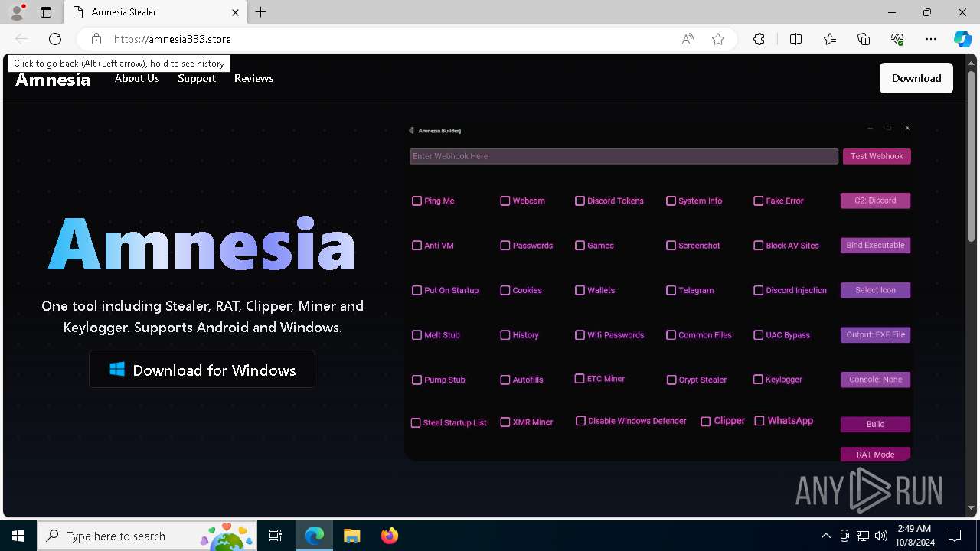
Task: Open the browser profile icon
Action: tap(17, 12)
